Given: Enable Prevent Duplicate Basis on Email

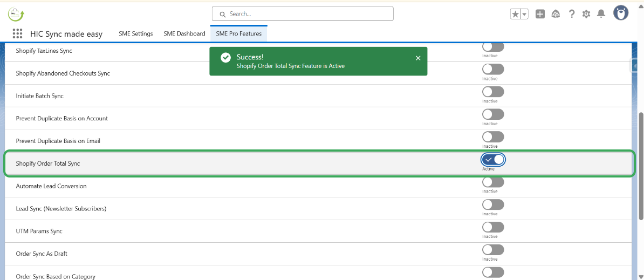Looking at the screenshot, I should pos(493,137).
